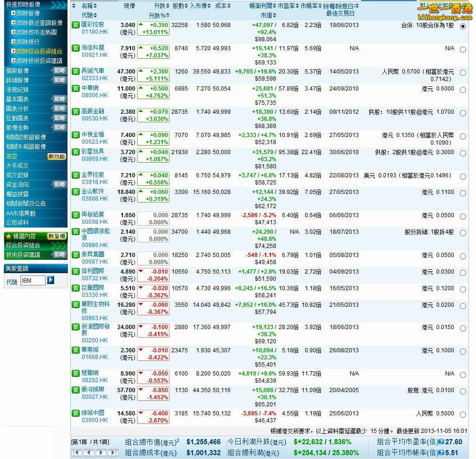This screenshot has width=476, height=459.
Task: Click the buy icon for 綠城中國
Action: [x=75, y=413]
